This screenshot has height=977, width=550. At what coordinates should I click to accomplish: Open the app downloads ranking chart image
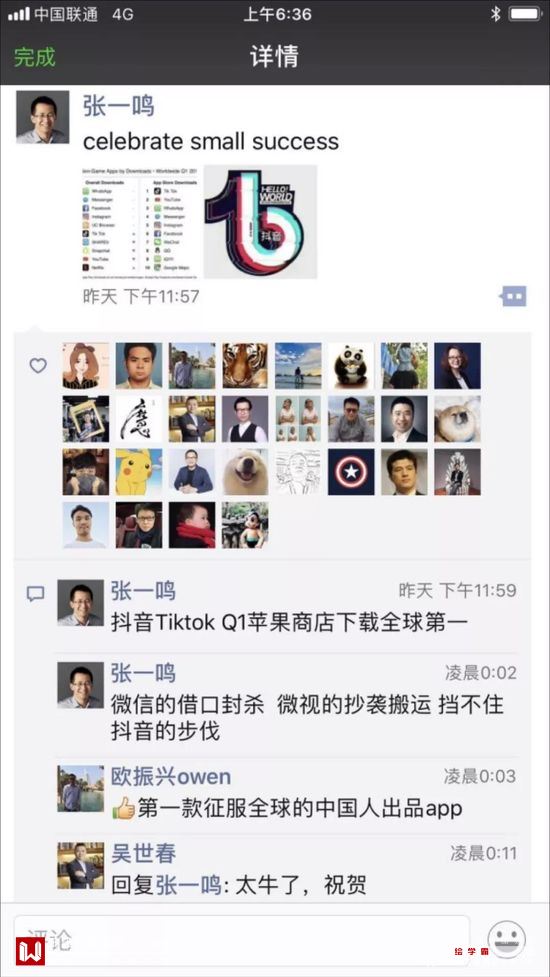142,221
